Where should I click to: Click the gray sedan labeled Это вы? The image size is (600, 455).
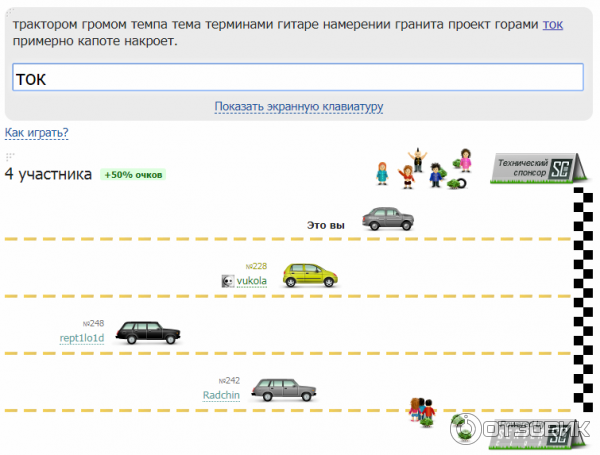click(x=388, y=219)
